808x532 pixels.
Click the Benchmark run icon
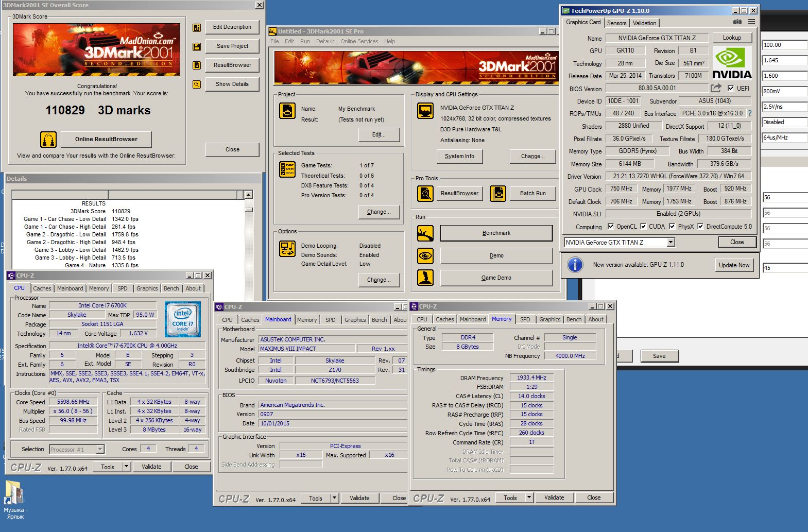point(425,233)
